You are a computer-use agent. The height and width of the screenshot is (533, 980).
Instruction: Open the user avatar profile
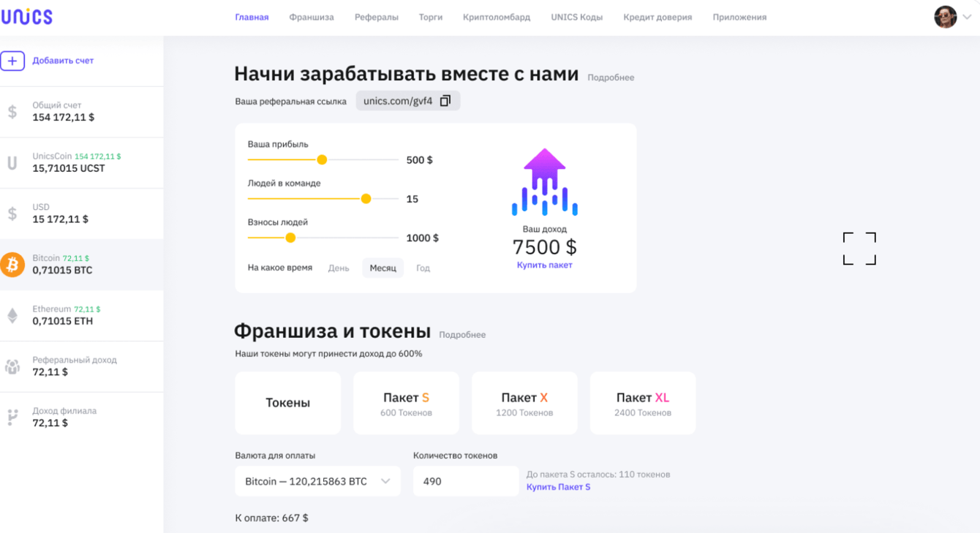click(x=946, y=17)
